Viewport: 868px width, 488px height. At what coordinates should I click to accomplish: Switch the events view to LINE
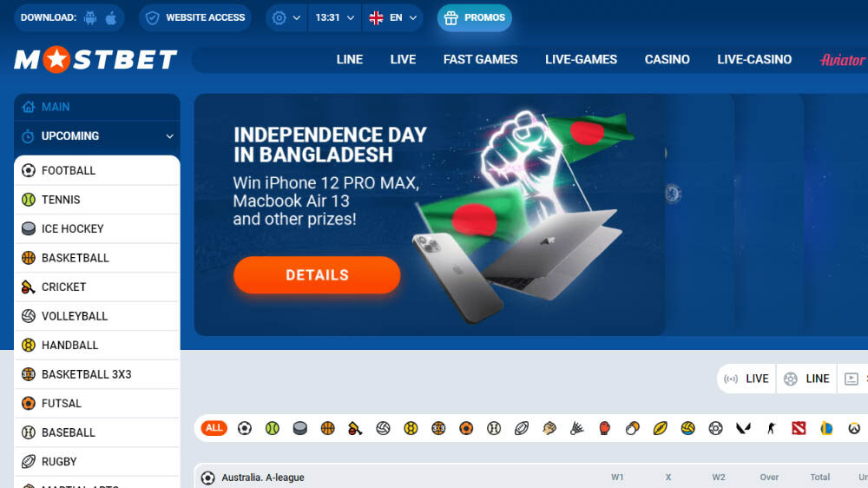[806, 379]
